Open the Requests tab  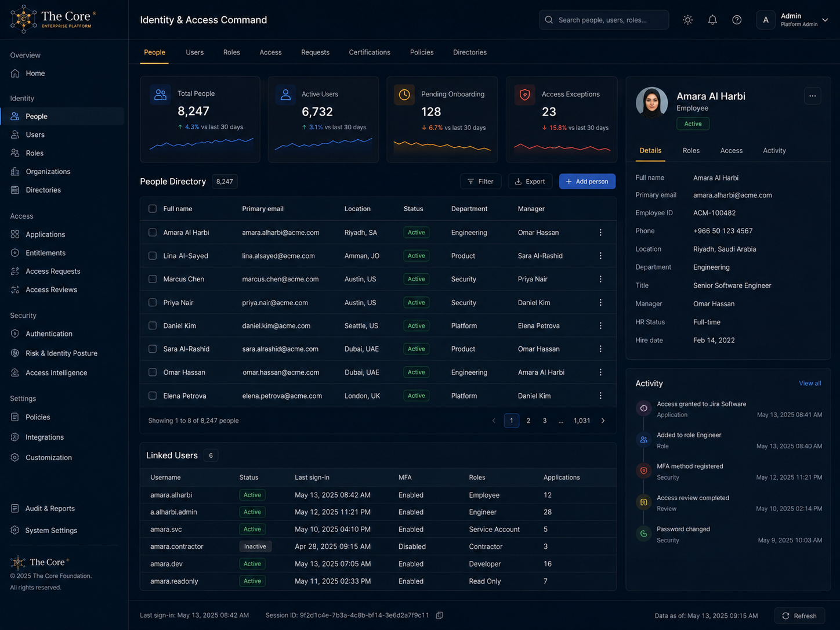click(315, 52)
